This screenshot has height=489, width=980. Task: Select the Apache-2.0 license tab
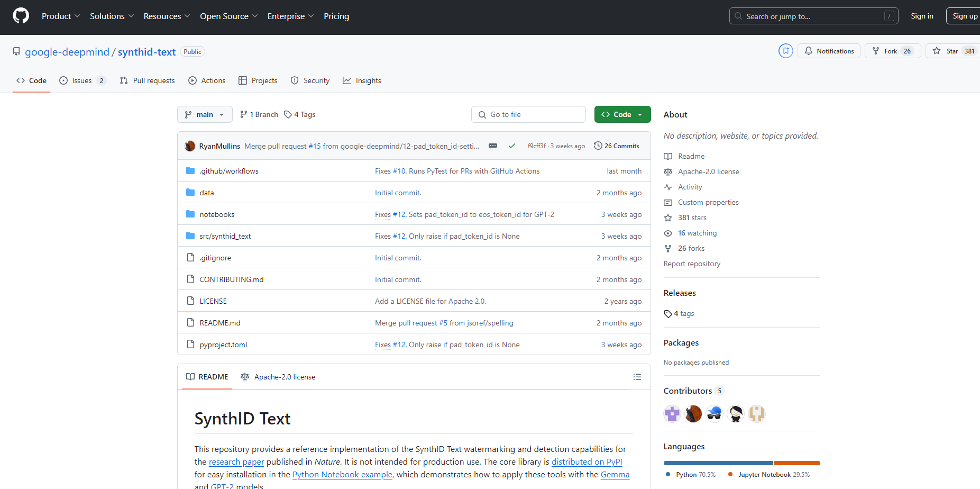pyautogui.click(x=278, y=377)
